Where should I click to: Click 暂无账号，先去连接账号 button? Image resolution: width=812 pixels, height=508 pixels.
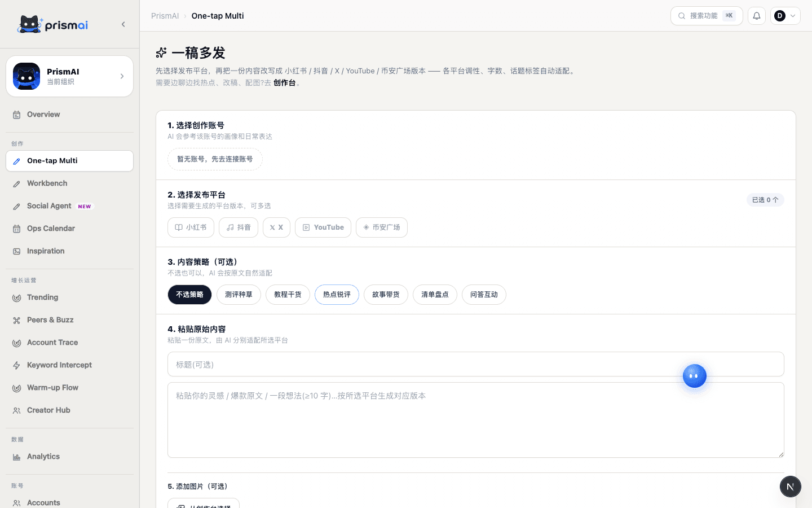coord(215,159)
